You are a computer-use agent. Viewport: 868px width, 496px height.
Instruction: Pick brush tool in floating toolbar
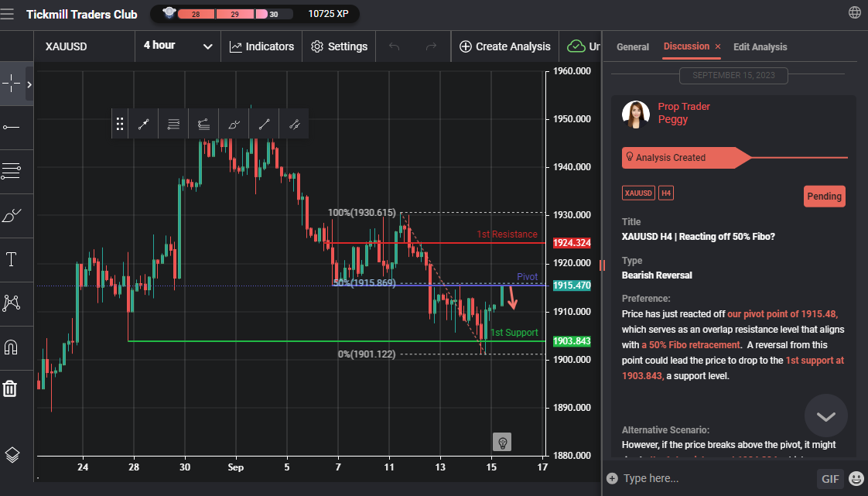click(234, 124)
